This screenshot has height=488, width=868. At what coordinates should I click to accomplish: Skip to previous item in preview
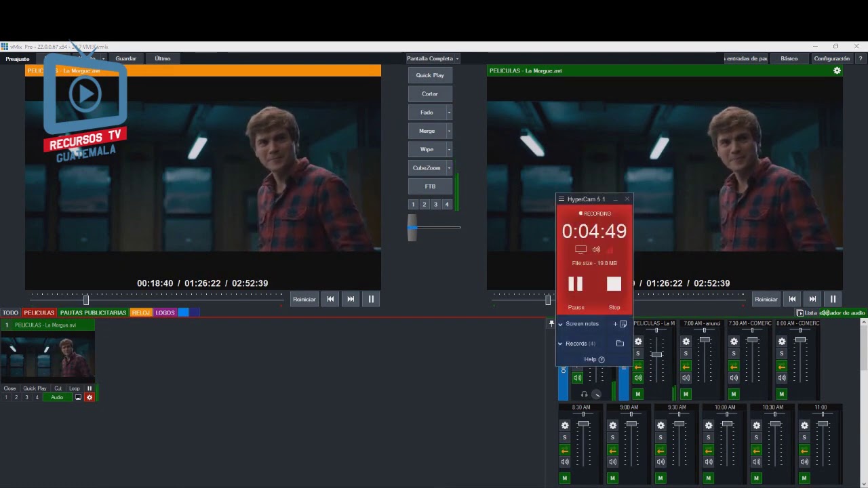pos(330,299)
